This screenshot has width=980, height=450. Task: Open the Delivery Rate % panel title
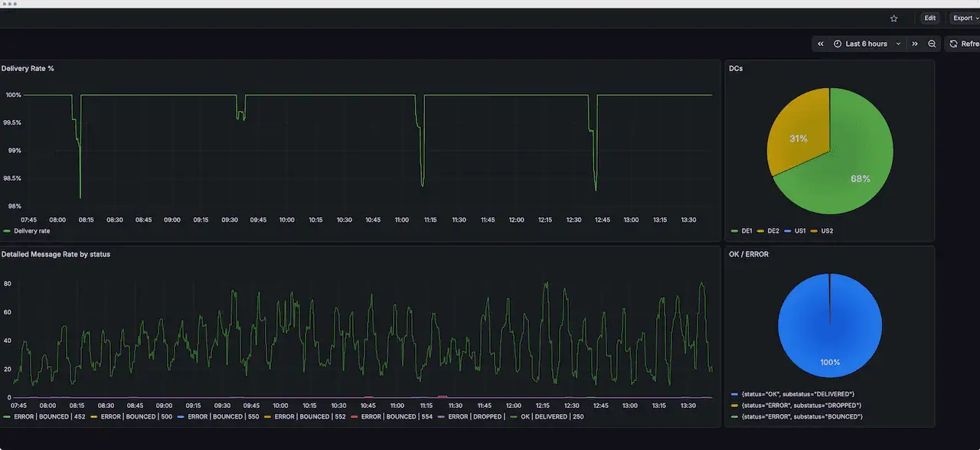pyautogui.click(x=28, y=69)
